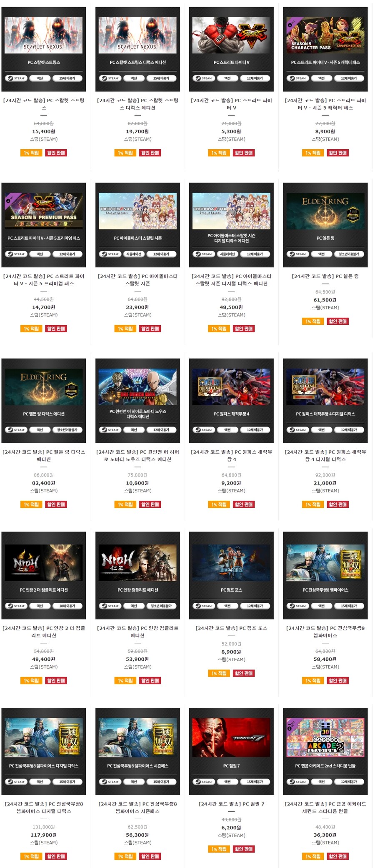Open the PC 원피스 해적무쌍 4 title link

231,456
